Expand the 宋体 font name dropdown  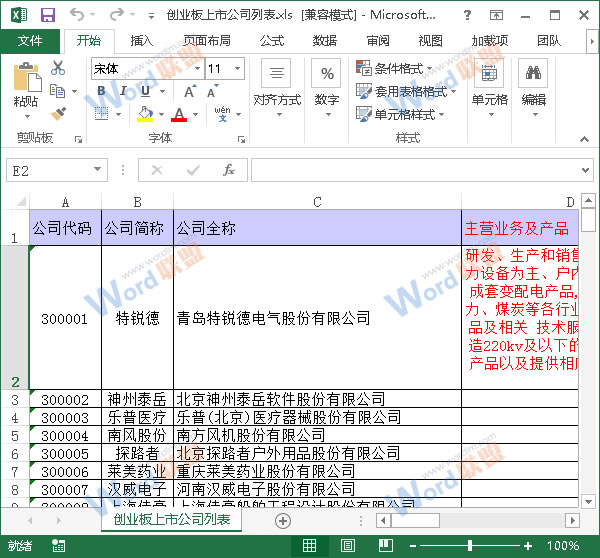point(197,69)
